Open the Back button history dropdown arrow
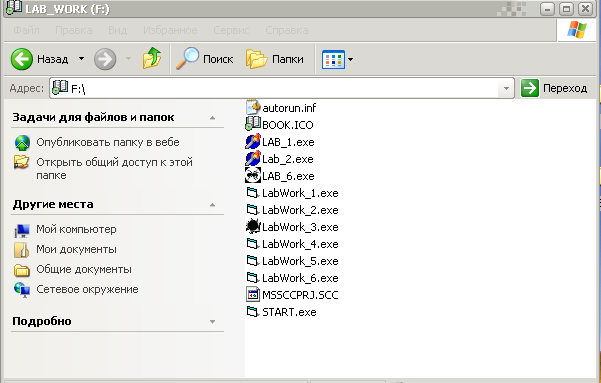This screenshot has width=601, height=383. (81, 59)
